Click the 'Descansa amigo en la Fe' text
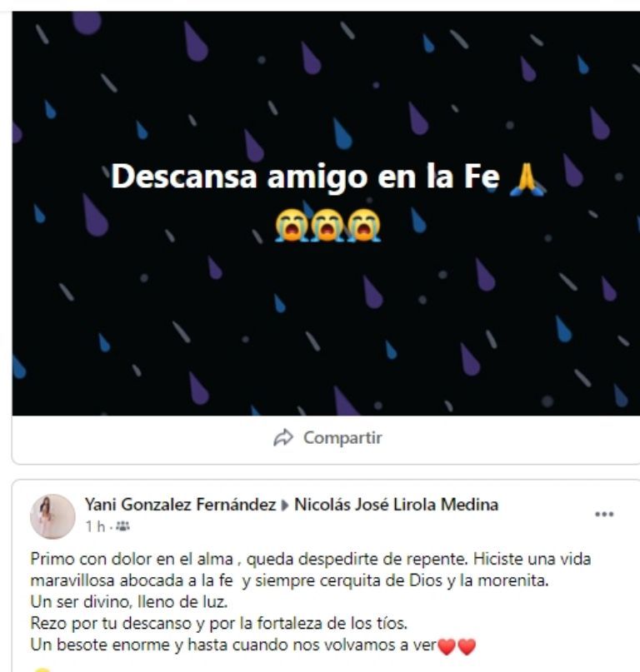This screenshot has height=672, width=640. click(x=305, y=177)
